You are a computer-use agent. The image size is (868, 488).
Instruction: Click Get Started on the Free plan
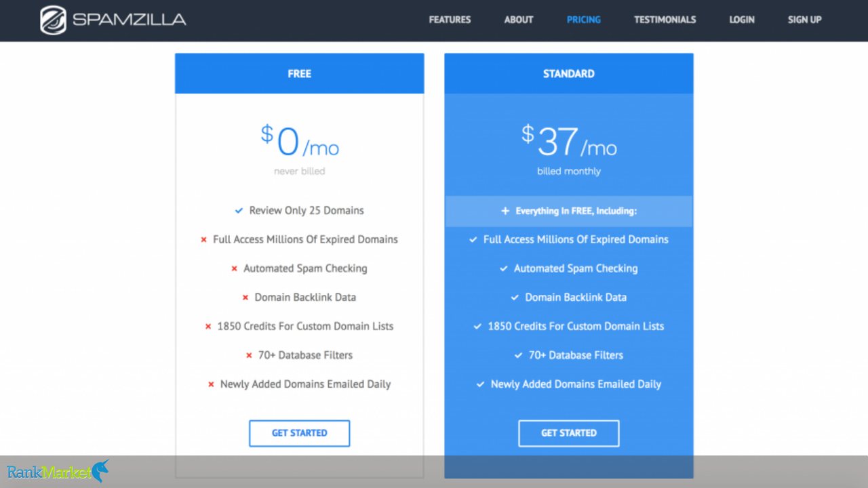[x=300, y=433]
